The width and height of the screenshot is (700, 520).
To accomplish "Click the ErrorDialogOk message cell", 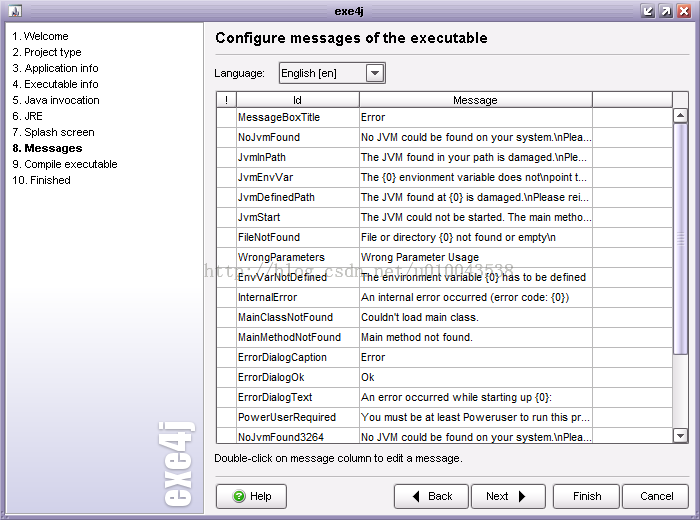I will click(x=475, y=377).
